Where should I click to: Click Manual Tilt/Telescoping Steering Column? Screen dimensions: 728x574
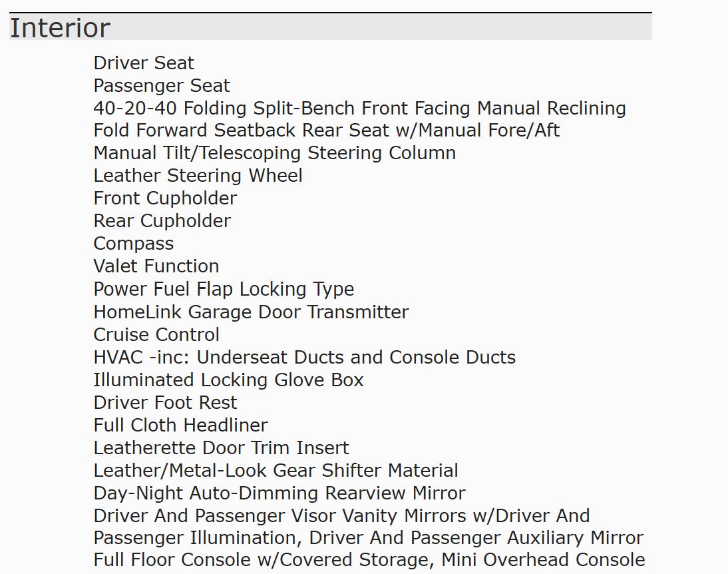[x=275, y=153]
